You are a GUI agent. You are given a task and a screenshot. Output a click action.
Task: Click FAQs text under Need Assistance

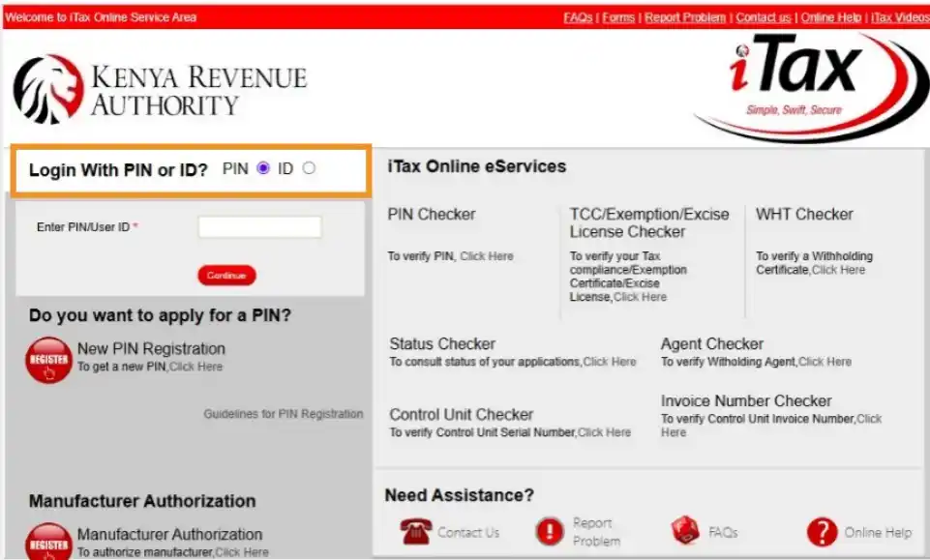723,533
